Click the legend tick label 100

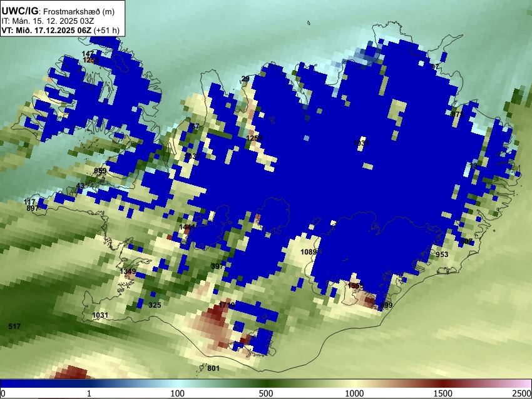(178, 393)
